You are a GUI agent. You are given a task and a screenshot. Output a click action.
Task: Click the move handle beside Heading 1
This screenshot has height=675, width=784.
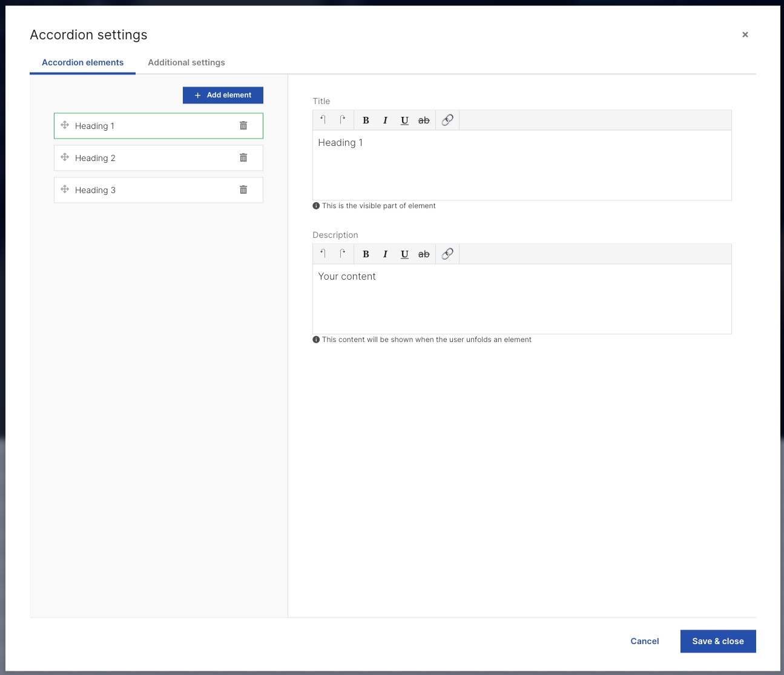(x=65, y=125)
